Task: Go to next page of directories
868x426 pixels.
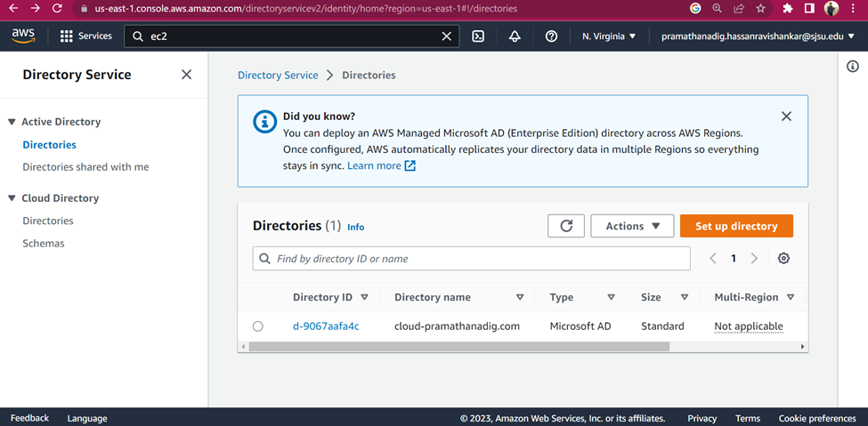Action: pyautogui.click(x=754, y=259)
